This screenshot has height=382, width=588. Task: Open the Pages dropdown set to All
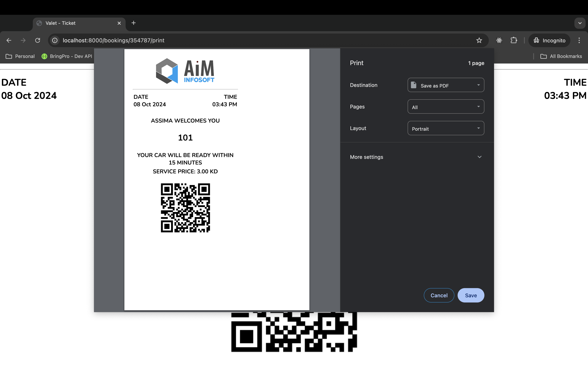coord(446,107)
